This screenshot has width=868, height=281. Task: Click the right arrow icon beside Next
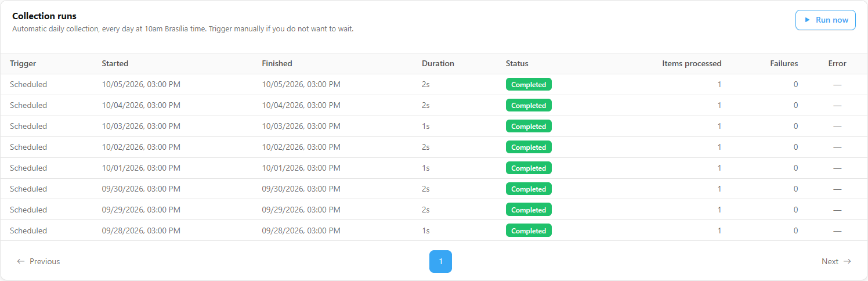(847, 261)
